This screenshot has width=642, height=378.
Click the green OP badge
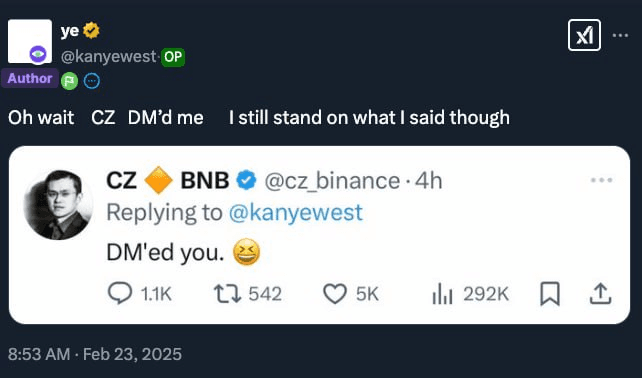pyautogui.click(x=173, y=57)
